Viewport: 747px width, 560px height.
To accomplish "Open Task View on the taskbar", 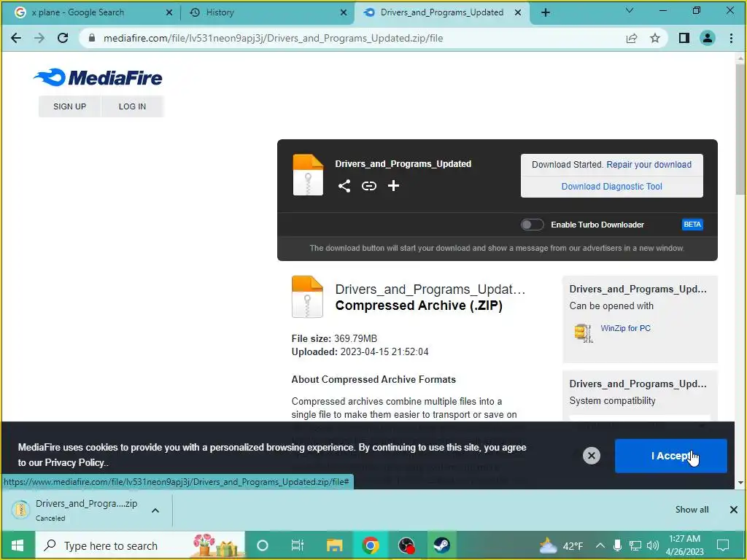I will pyautogui.click(x=298, y=545).
